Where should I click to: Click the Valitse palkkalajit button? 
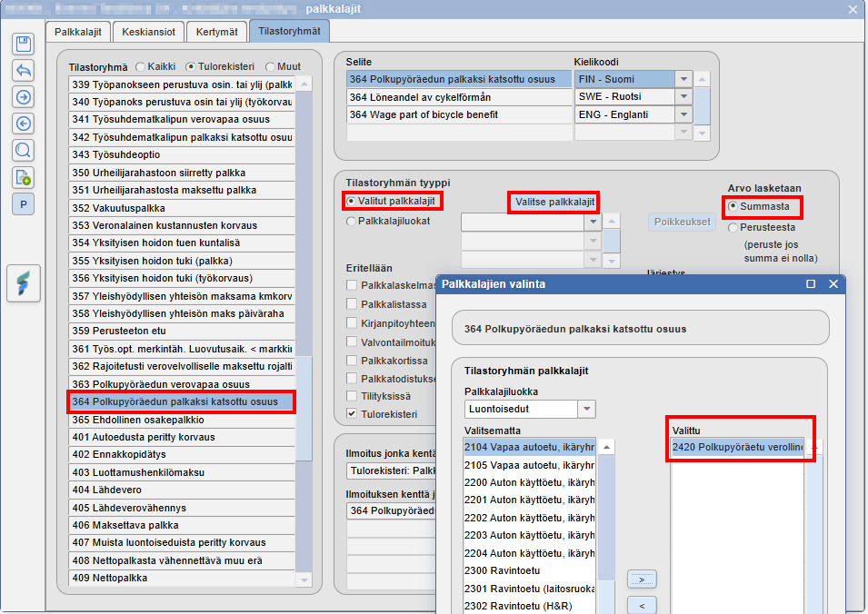pyautogui.click(x=554, y=202)
